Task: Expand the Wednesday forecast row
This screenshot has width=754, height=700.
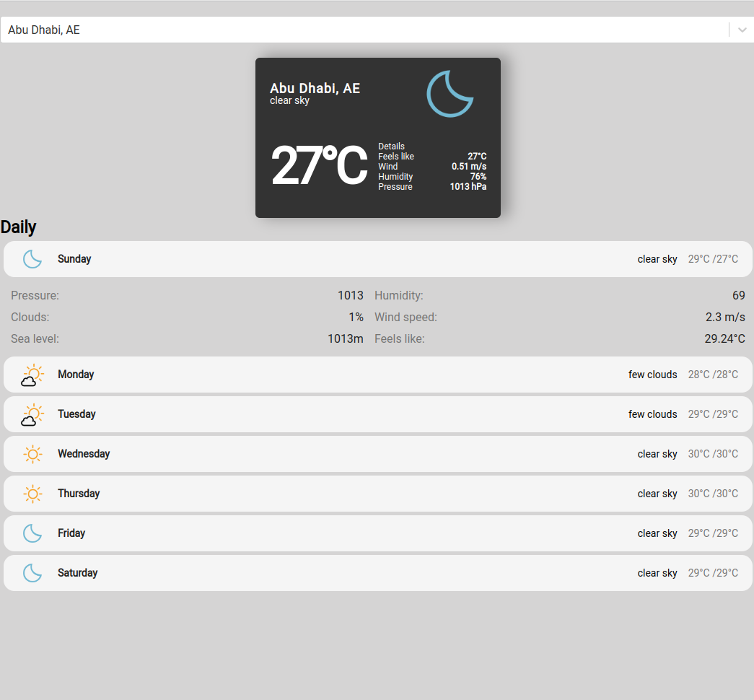Action: point(377,454)
